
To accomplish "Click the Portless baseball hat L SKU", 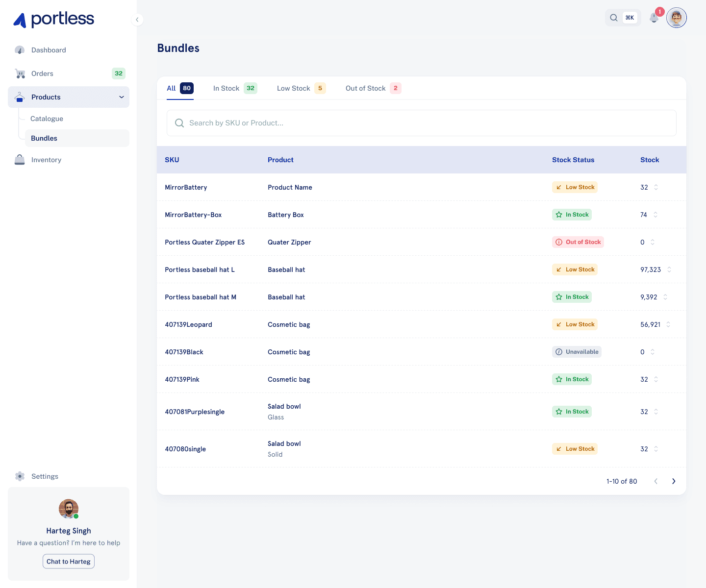I will [200, 269].
